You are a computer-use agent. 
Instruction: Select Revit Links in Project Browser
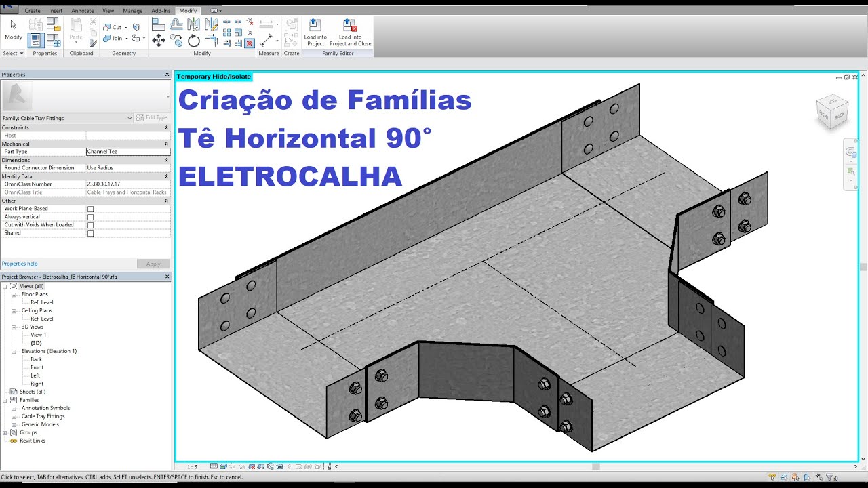[x=33, y=441]
